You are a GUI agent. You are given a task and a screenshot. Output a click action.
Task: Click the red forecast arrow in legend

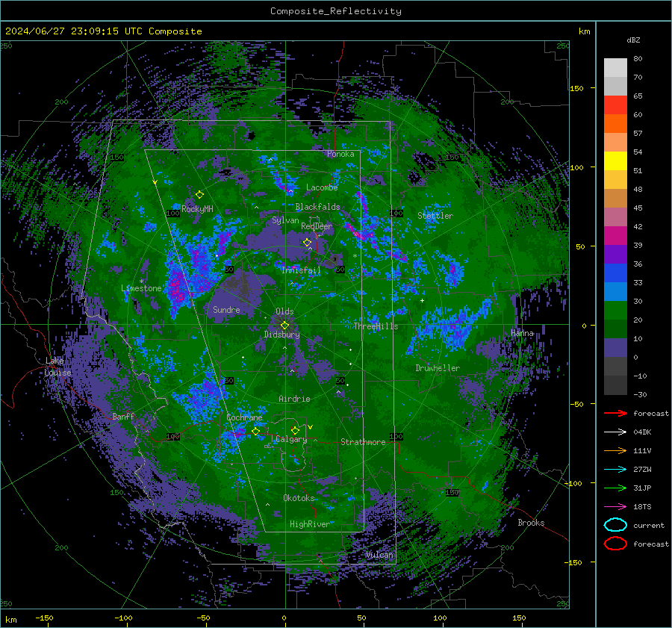(x=615, y=413)
